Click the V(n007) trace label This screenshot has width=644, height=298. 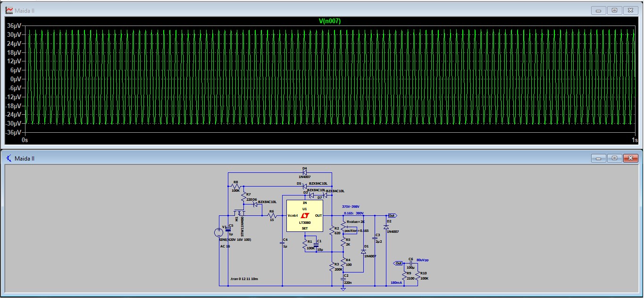329,21
